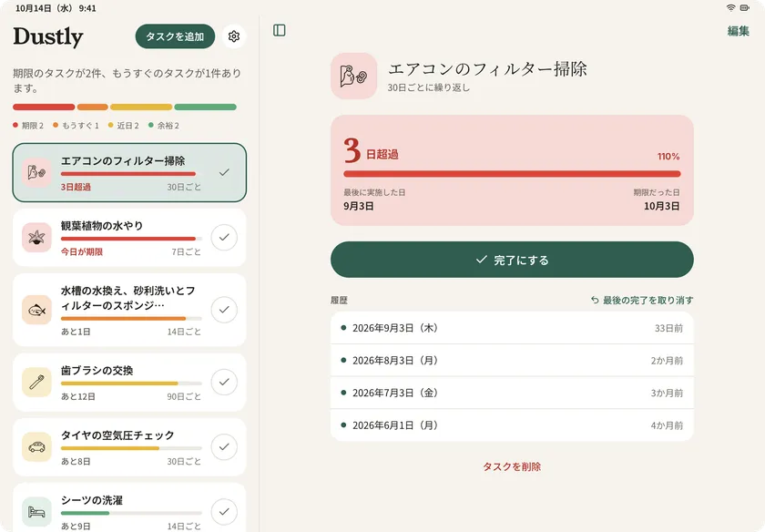Mark エアコンのフィルター掃除 done via its checkmark

point(224,172)
